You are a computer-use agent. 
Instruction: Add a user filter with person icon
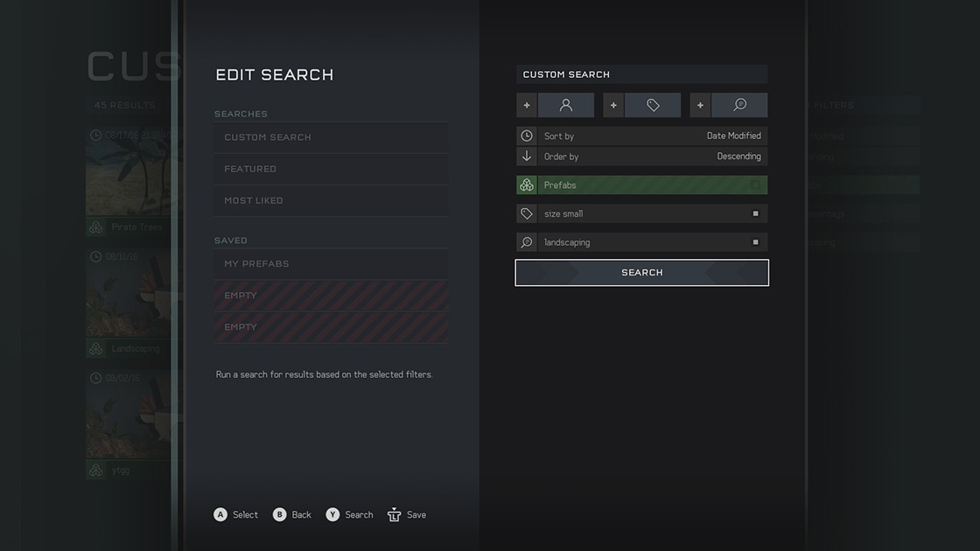point(556,105)
